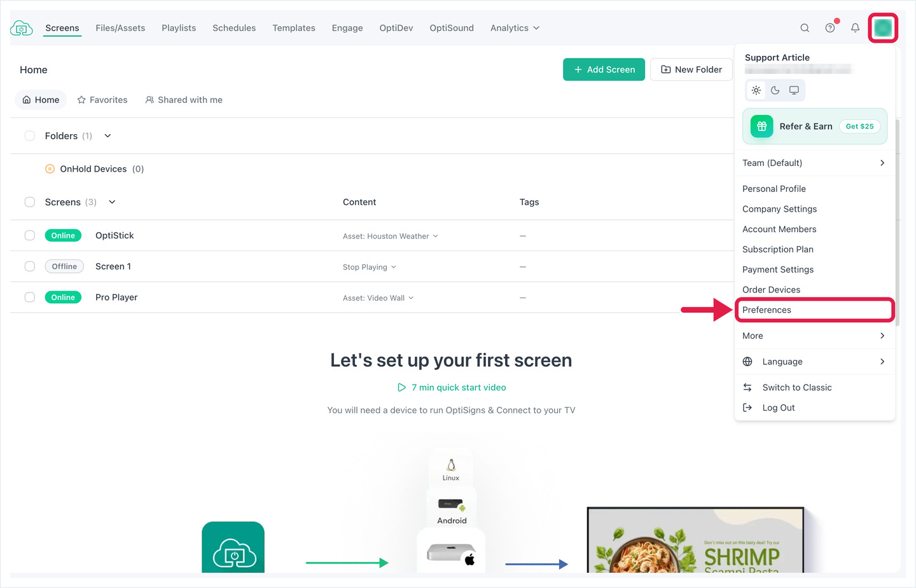Open the notifications bell icon
916x588 pixels.
855,28
